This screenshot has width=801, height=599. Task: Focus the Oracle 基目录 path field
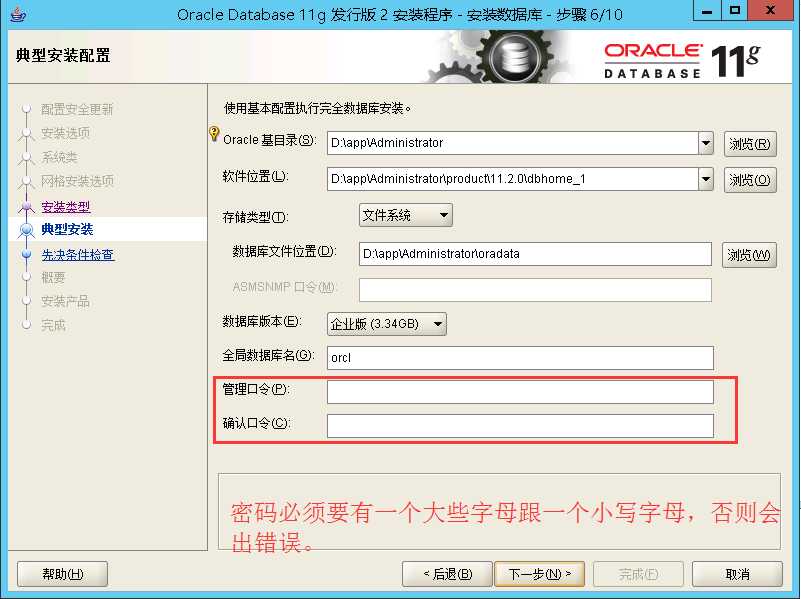[512, 143]
